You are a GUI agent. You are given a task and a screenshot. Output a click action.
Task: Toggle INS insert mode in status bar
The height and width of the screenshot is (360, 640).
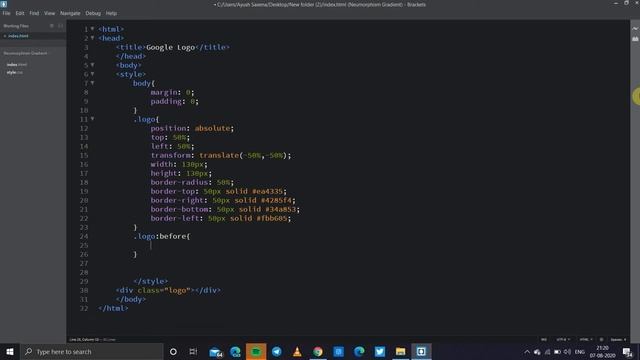[x=544, y=340]
